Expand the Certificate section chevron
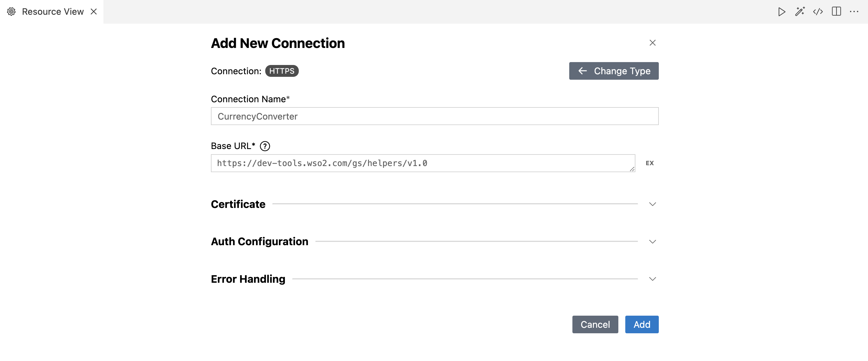The height and width of the screenshot is (361, 868). (x=652, y=204)
